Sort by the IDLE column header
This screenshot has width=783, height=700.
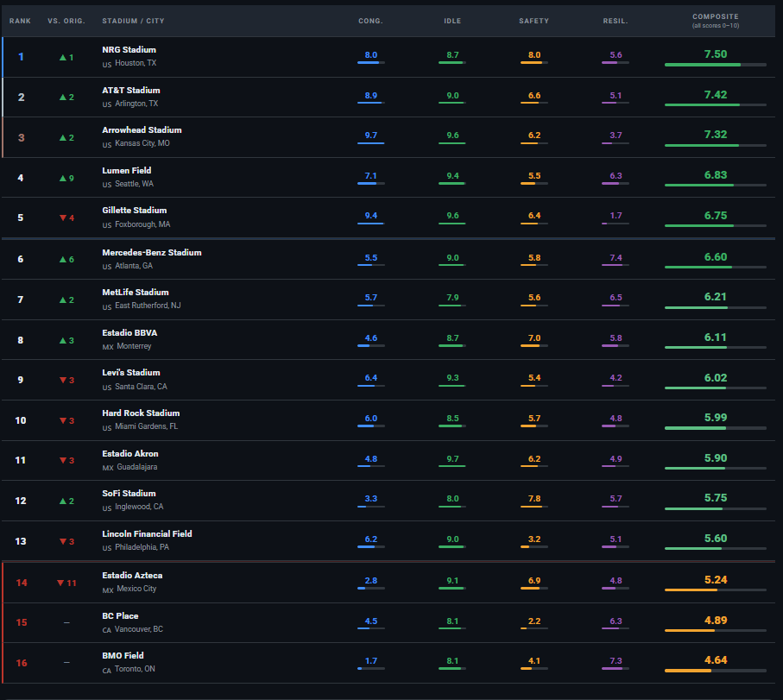tap(452, 21)
